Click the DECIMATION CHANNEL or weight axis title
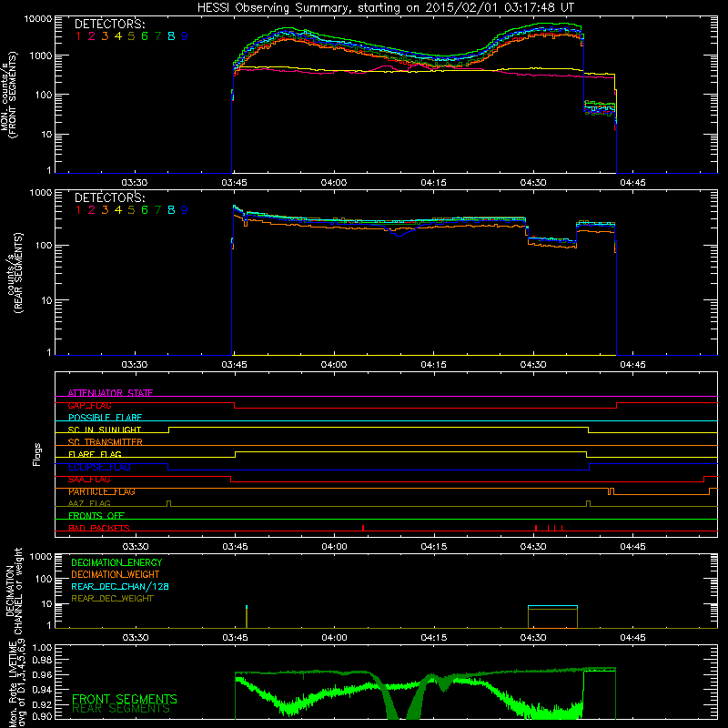The height and width of the screenshot is (728, 728). coord(13,592)
